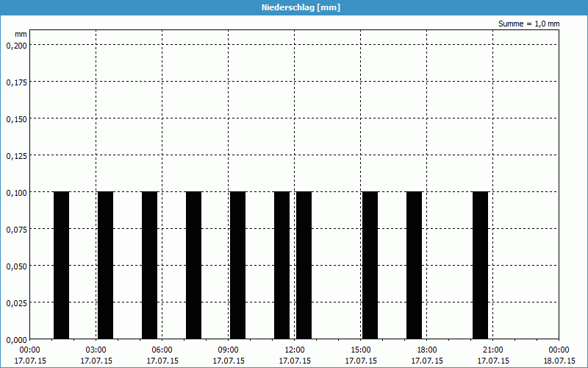This screenshot has width=588, height=368.
Task: Click the bar just after 03:00
Action: tap(105, 265)
